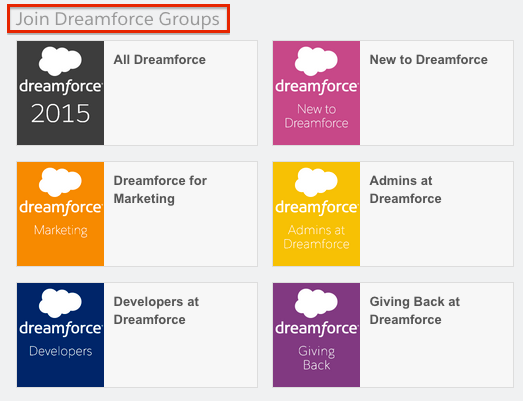Open Admins at Dreamforce group title
The image size is (523, 401).
(x=405, y=189)
